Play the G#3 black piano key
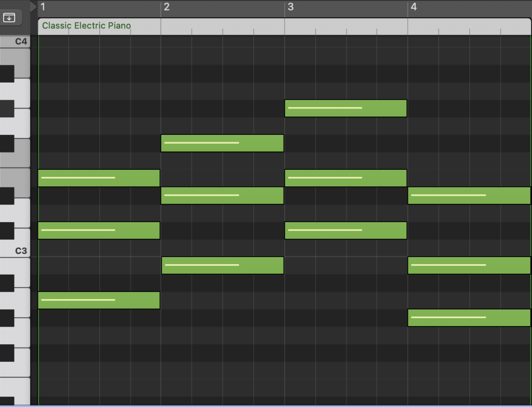 pos(7,108)
